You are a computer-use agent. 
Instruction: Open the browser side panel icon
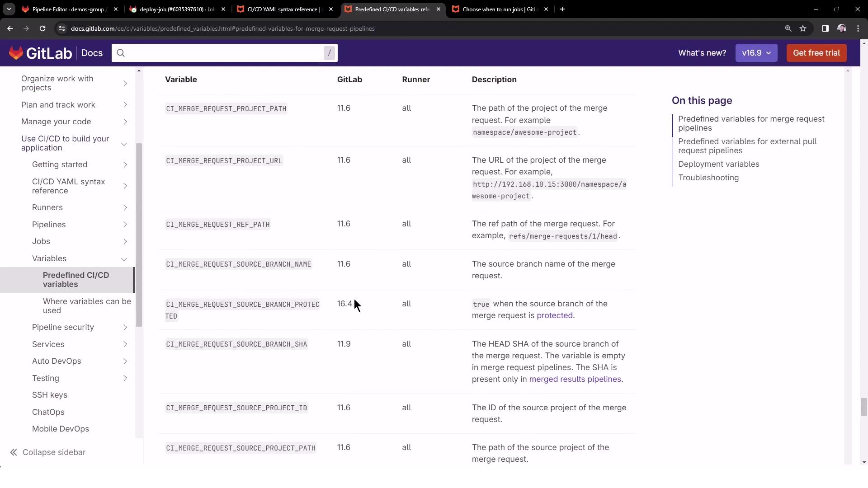pyautogui.click(x=825, y=28)
